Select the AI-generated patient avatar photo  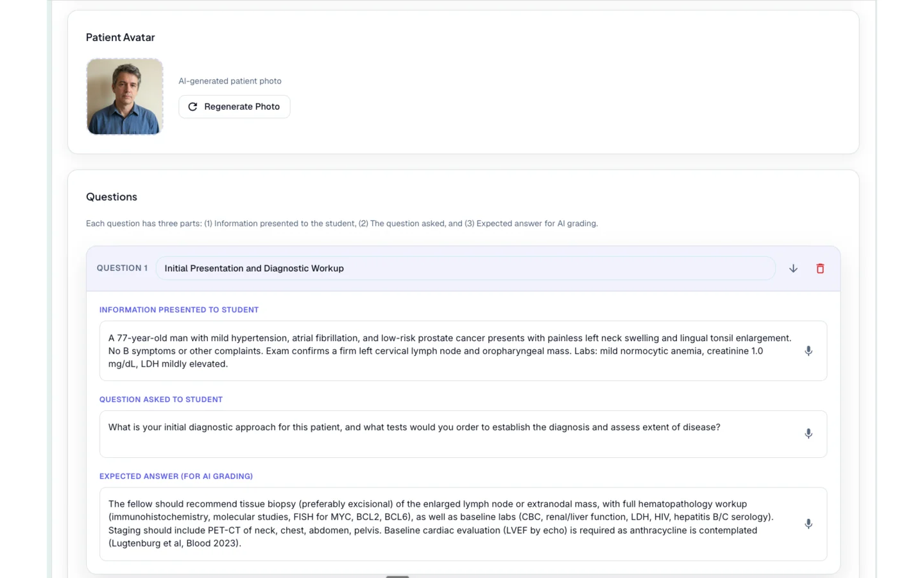pos(124,96)
